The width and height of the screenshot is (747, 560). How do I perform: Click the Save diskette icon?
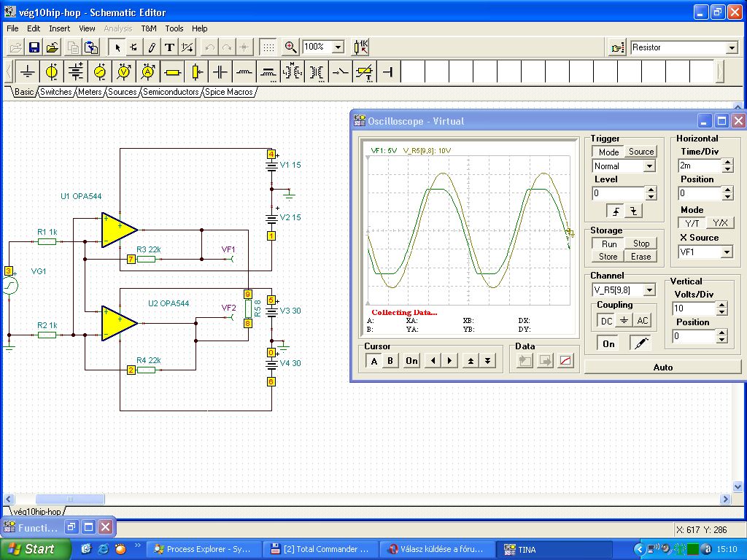[x=34, y=47]
